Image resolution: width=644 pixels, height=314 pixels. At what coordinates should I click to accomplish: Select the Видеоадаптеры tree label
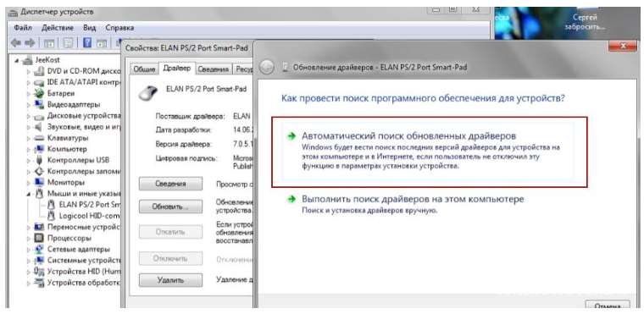point(74,104)
